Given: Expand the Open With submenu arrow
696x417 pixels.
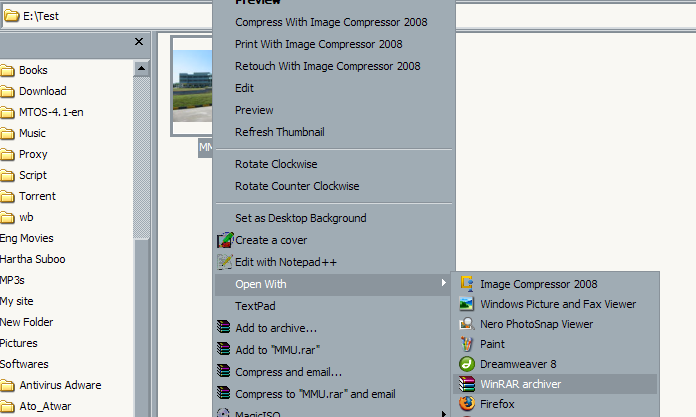Looking at the screenshot, I should (x=443, y=283).
